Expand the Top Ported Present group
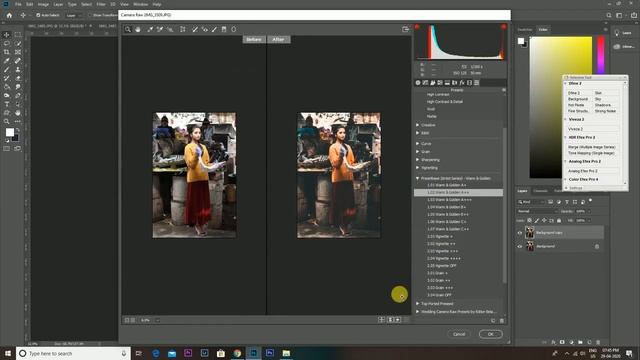The width and height of the screenshot is (640, 360). [x=418, y=304]
